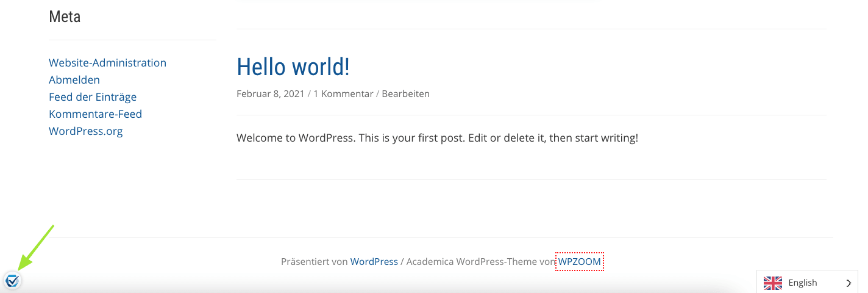View the 1 Kommentar link

coord(343,94)
